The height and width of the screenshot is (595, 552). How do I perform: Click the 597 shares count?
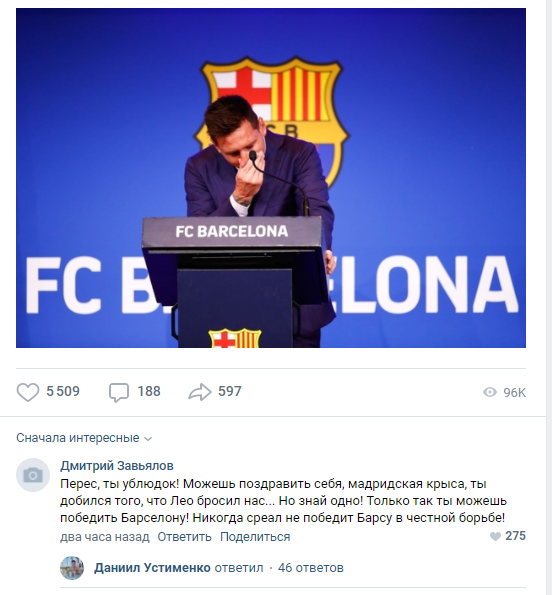(230, 391)
